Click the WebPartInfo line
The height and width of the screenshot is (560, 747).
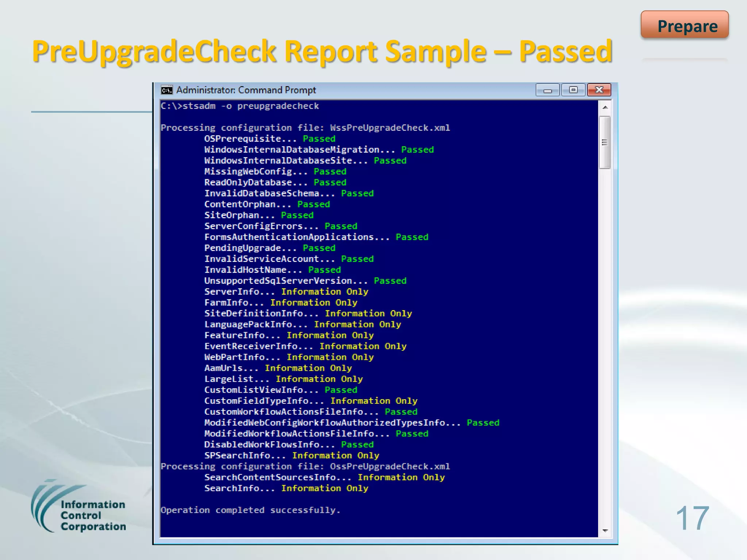pos(289,358)
